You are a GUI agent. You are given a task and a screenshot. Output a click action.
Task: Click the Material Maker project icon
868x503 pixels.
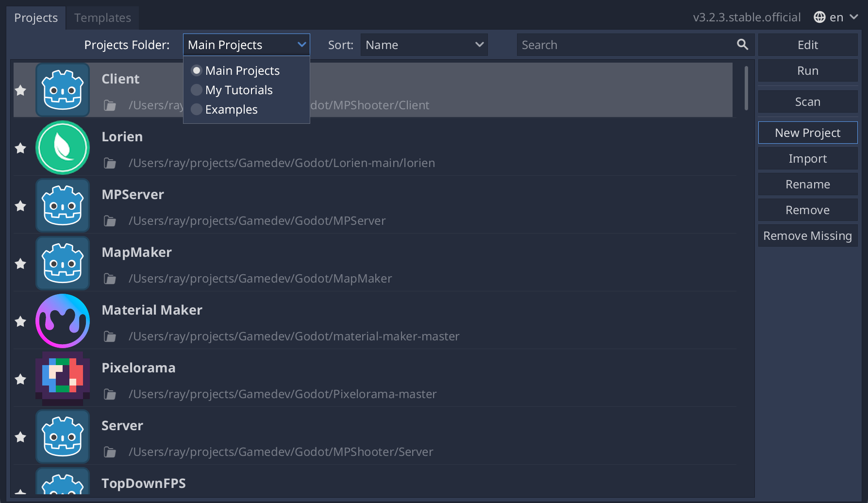tap(63, 320)
